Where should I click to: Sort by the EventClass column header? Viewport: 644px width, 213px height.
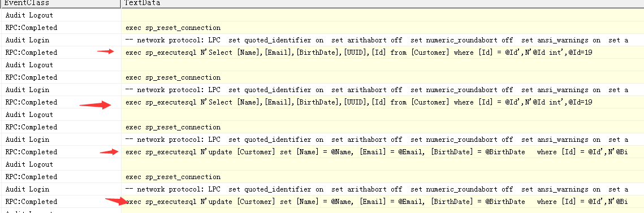coord(61,4)
